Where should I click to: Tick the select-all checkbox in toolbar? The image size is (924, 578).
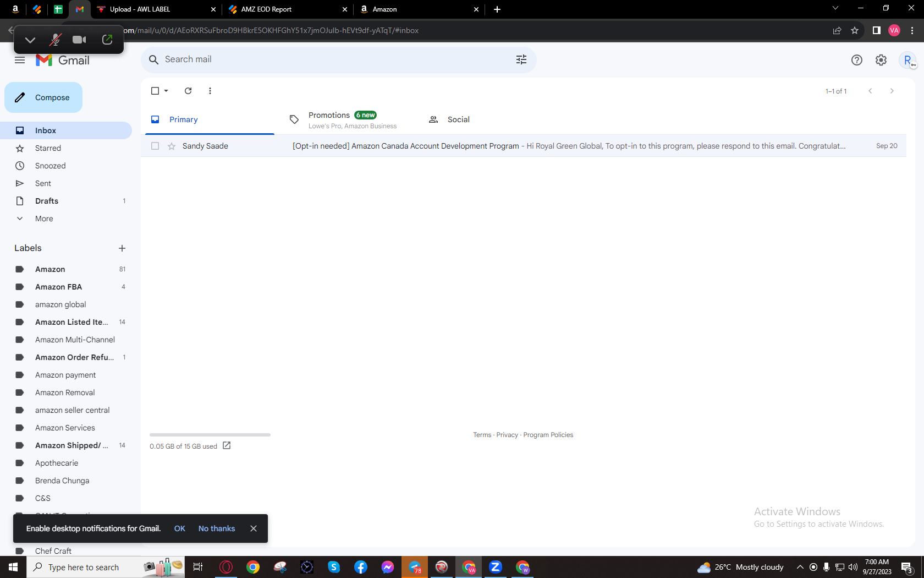coord(155,91)
